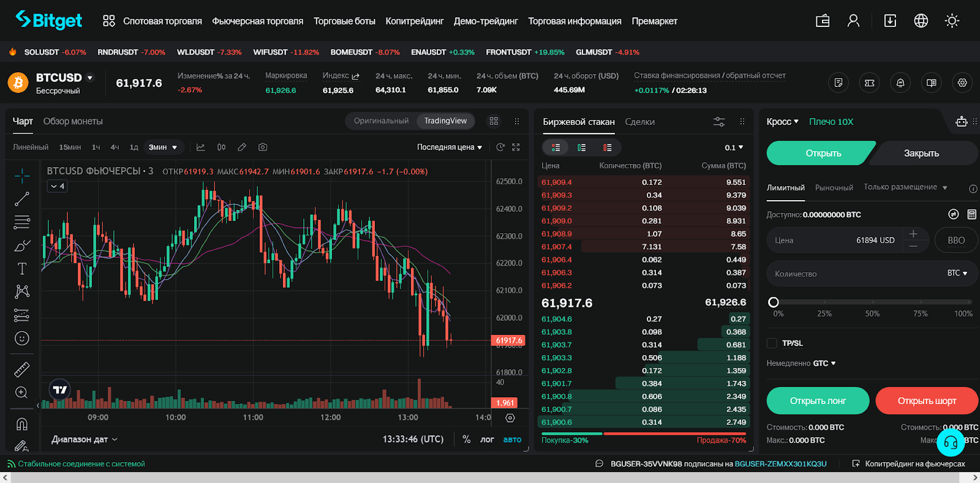Expand the Диапазон дат menu
This screenshot has width=980, height=483.
point(85,439)
